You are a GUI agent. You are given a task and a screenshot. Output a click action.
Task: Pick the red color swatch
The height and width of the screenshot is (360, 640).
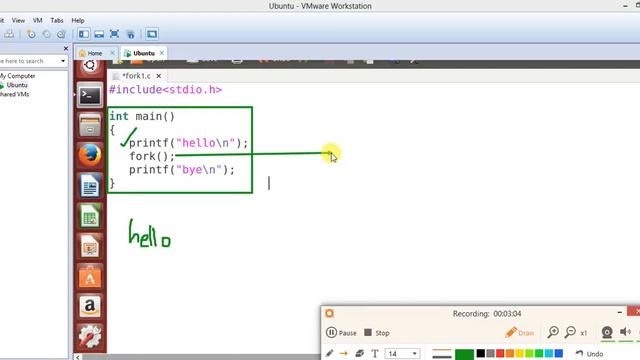pyautogui.click(x=500, y=353)
